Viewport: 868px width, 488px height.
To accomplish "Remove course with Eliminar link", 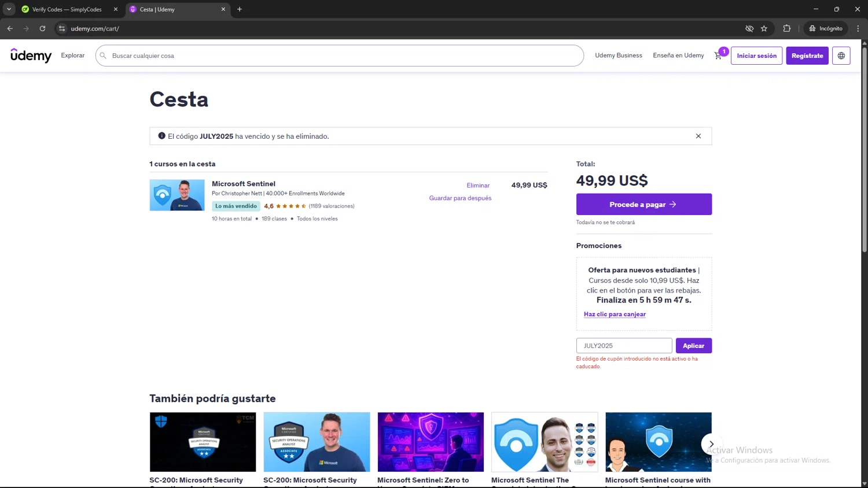I will (478, 186).
